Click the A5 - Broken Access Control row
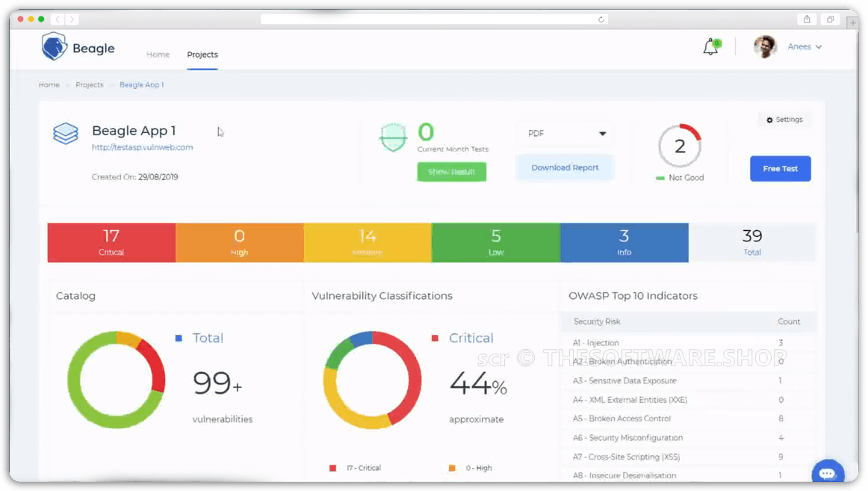This screenshot has width=868, height=491. [x=688, y=419]
